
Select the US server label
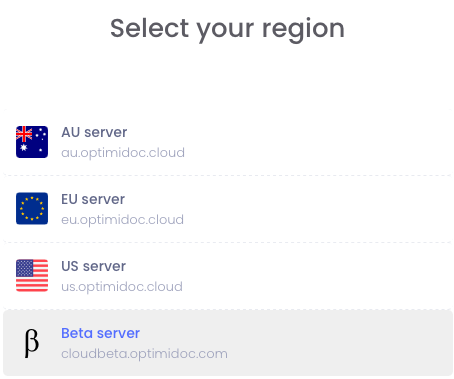click(x=94, y=266)
